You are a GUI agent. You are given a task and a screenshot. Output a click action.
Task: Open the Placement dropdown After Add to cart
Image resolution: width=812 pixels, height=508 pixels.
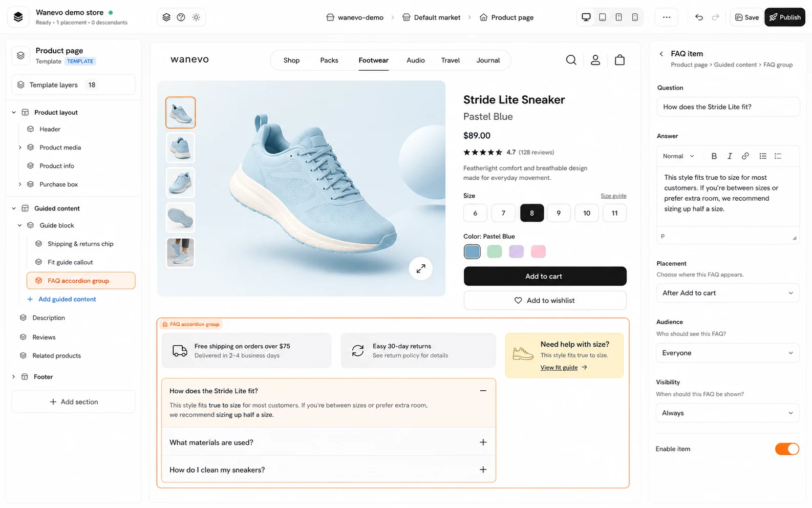(728, 293)
